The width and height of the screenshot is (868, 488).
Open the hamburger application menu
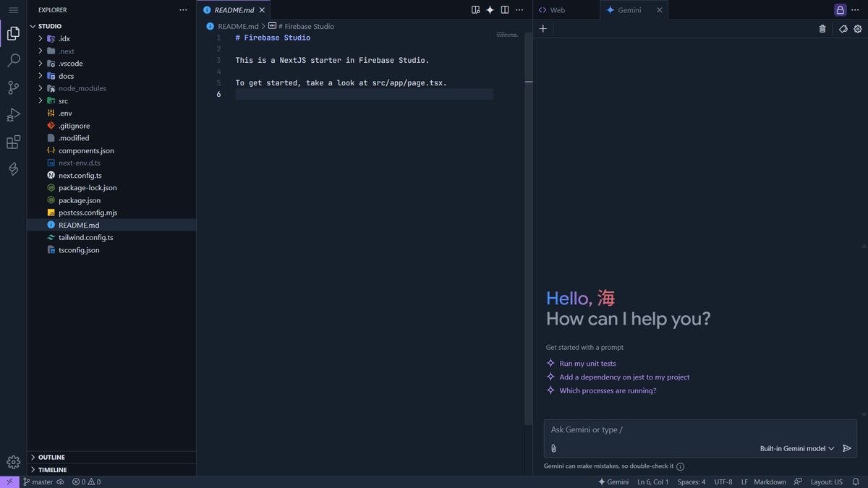pyautogui.click(x=13, y=10)
